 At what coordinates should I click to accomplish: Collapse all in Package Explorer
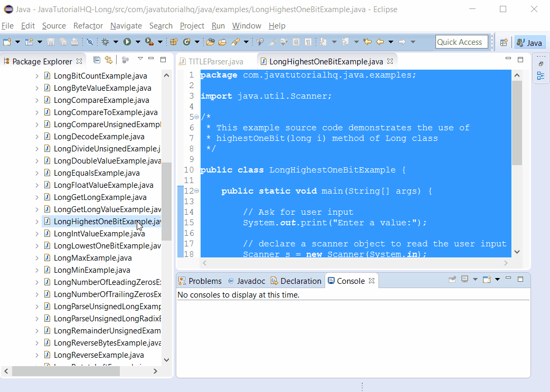coord(97,60)
